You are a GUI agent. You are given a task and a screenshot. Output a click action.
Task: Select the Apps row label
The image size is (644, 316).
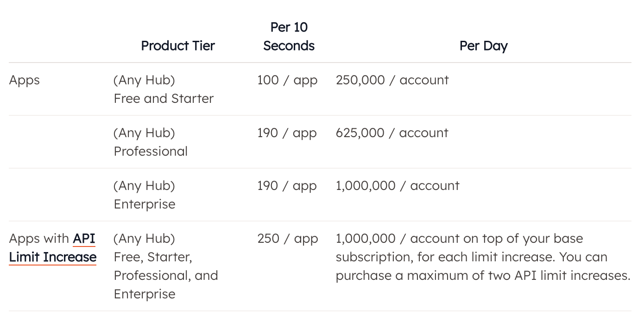point(25,80)
